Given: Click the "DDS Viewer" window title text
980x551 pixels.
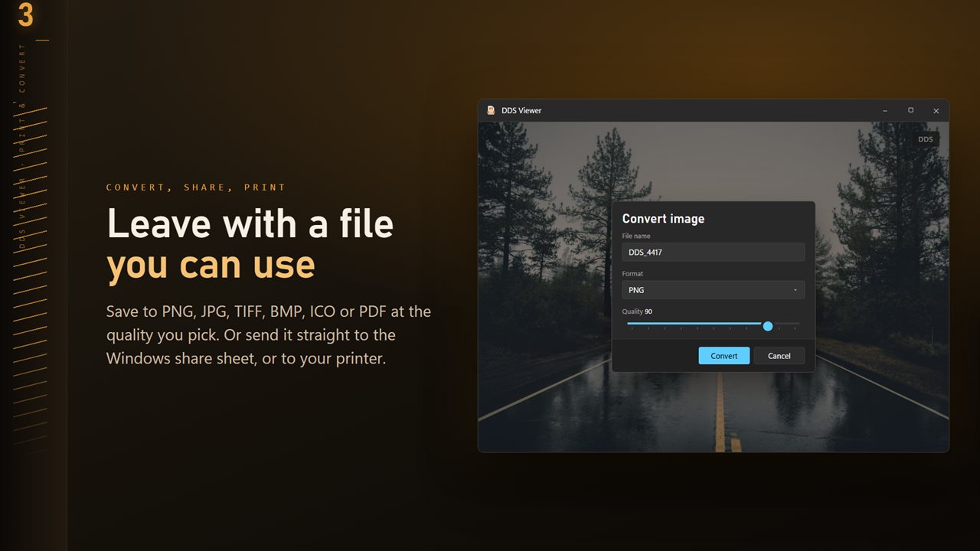Looking at the screenshot, I should (521, 111).
